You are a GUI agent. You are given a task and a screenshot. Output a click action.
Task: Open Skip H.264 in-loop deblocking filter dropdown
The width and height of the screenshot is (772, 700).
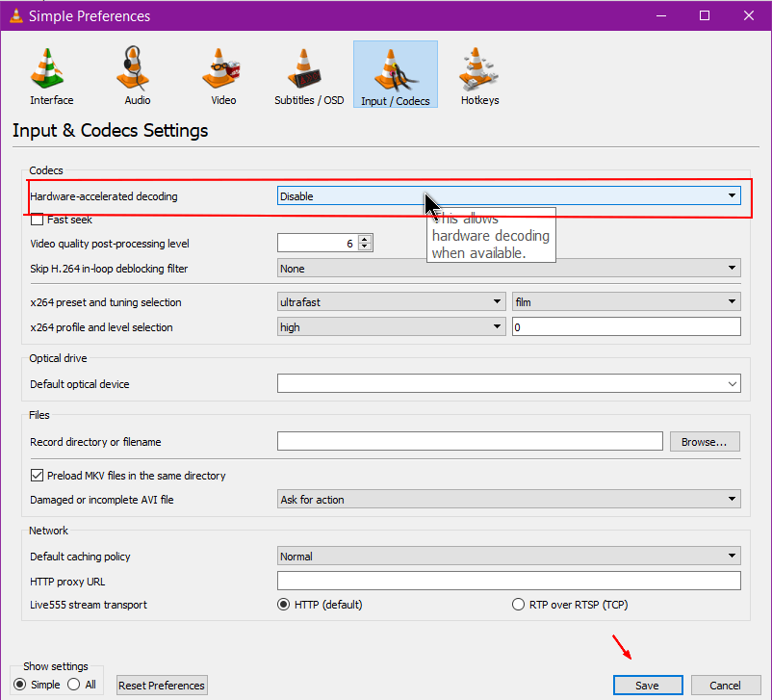click(508, 269)
